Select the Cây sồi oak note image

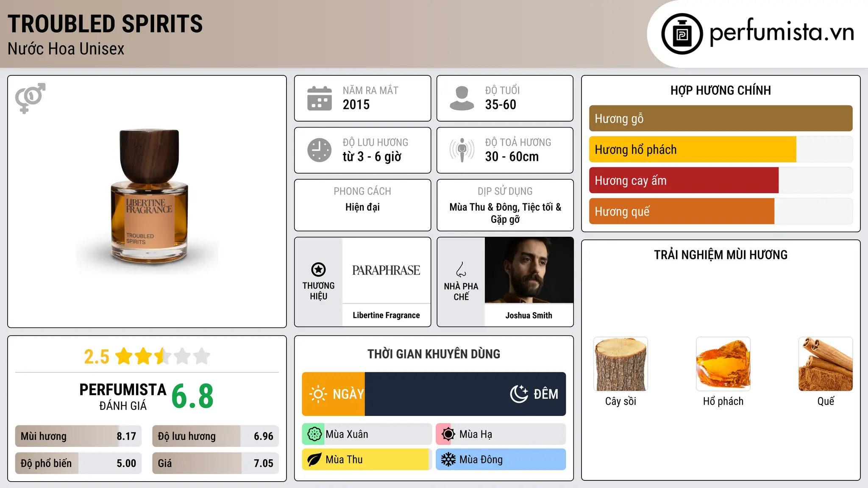620,364
